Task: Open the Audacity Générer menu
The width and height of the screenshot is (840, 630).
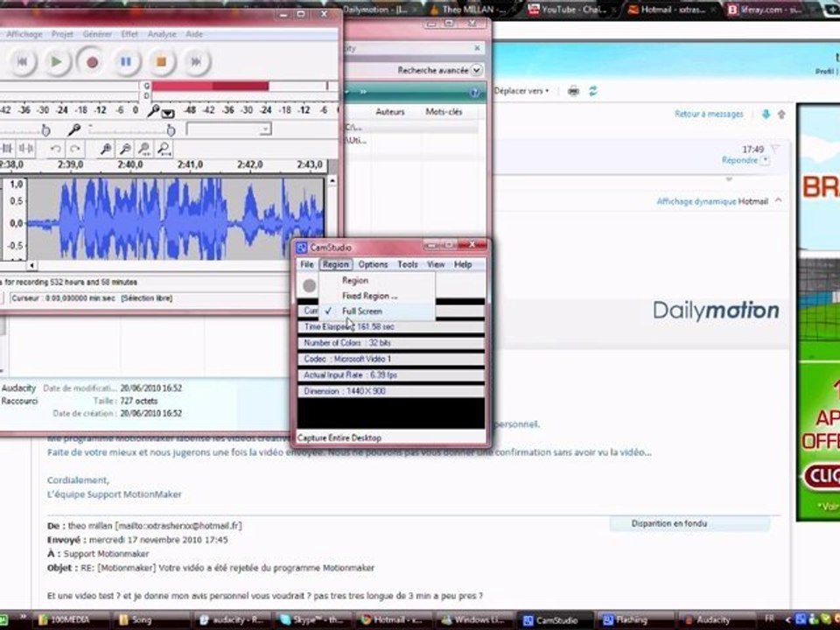Action: tap(97, 34)
